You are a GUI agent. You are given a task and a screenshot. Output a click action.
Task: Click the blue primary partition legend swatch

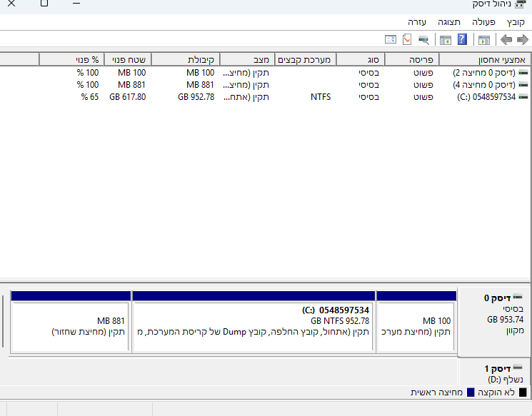[471, 392]
